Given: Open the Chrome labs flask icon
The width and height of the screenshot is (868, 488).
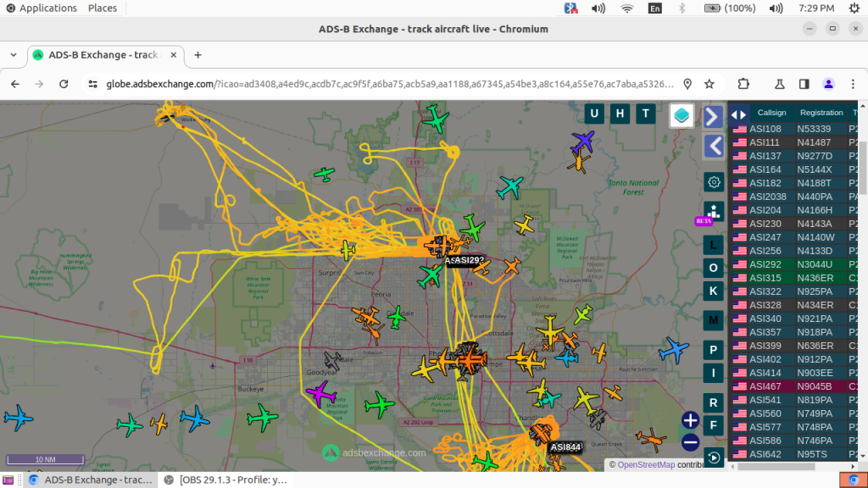Looking at the screenshot, I should point(780,84).
